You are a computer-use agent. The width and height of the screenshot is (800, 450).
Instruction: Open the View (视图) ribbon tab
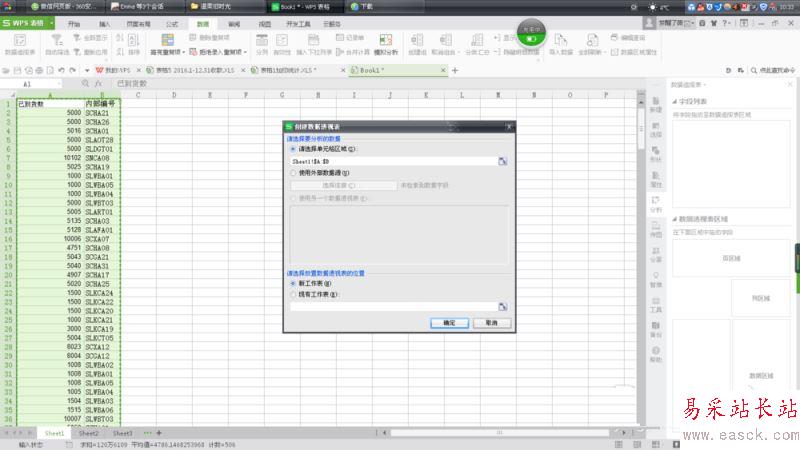click(x=265, y=24)
